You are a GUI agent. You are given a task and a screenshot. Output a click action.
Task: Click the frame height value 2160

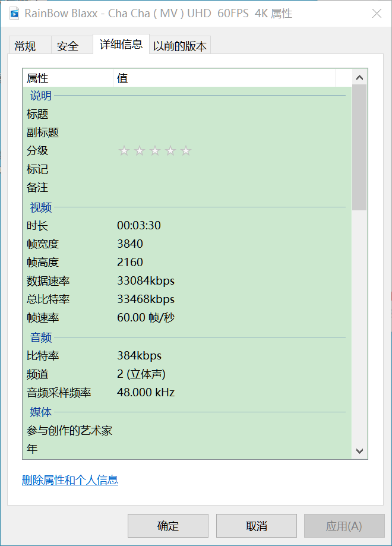[x=130, y=262]
